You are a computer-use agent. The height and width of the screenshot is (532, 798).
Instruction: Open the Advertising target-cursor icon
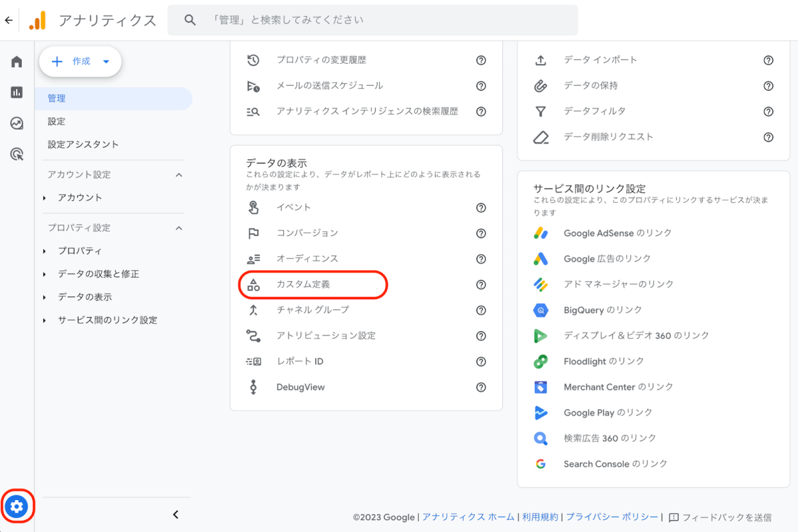click(x=17, y=154)
